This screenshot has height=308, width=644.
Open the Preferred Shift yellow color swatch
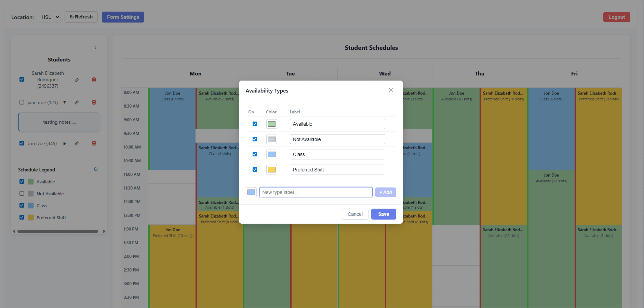click(272, 170)
